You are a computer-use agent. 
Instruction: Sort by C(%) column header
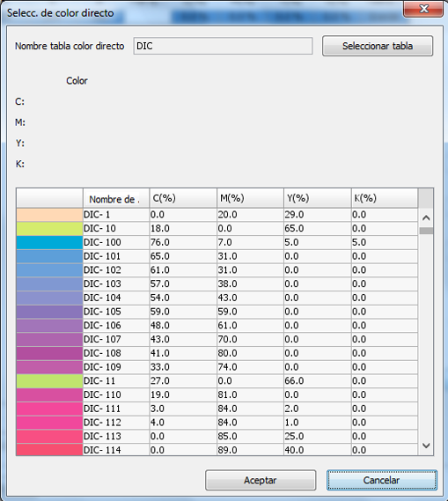183,198
